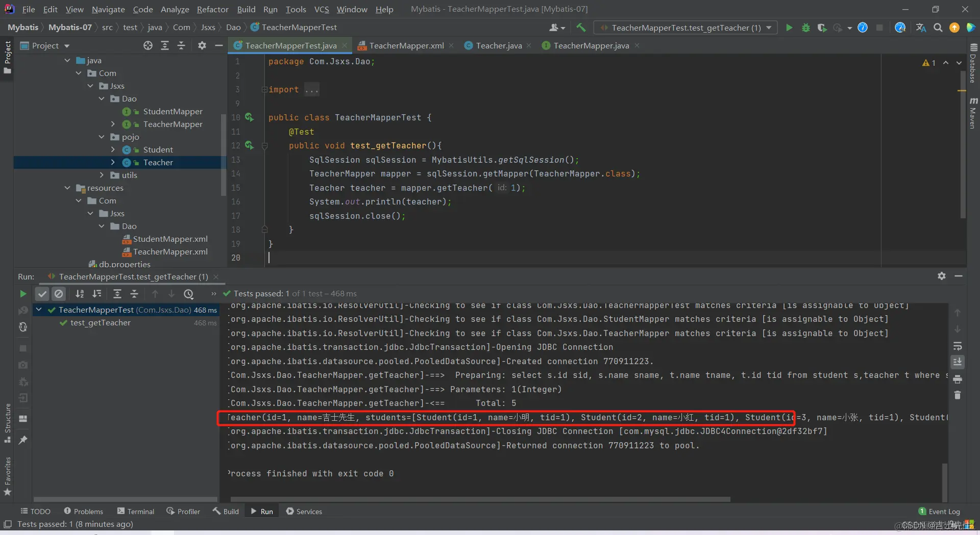Click run gutter icon beside class TeacherMapperTest
This screenshot has height=535, width=980.
[249, 117]
